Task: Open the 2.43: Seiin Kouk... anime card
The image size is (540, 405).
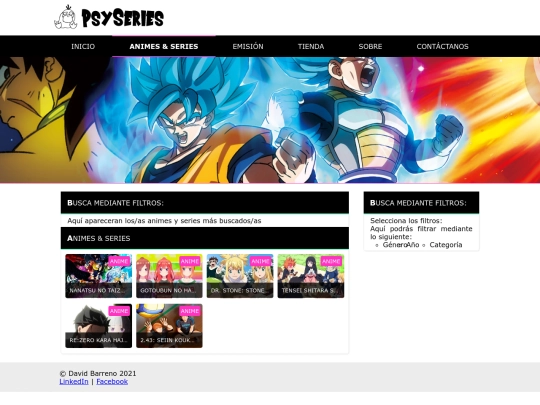Action: (x=169, y=326)
